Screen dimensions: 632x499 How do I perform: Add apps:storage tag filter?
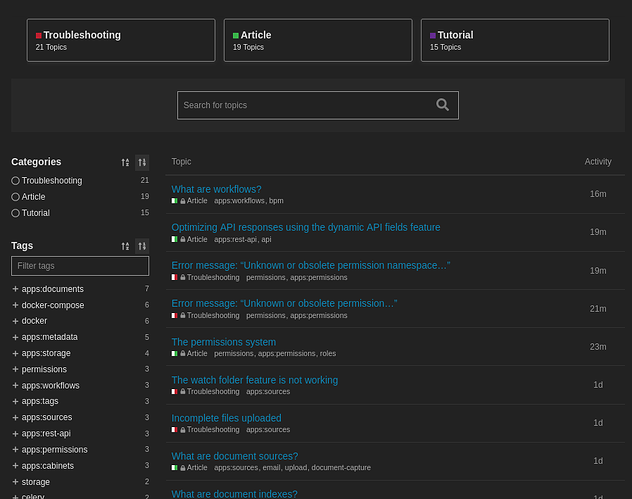coord(15,353)
